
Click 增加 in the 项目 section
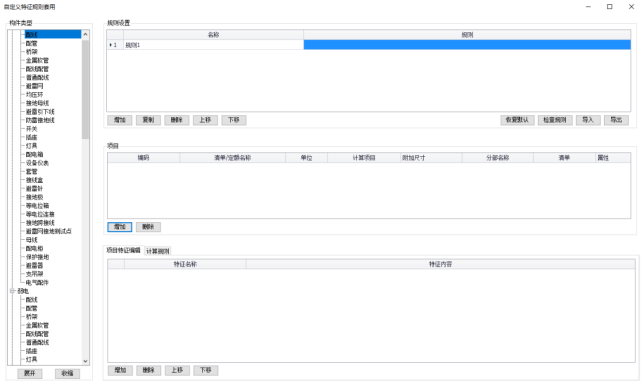point(120,227)
